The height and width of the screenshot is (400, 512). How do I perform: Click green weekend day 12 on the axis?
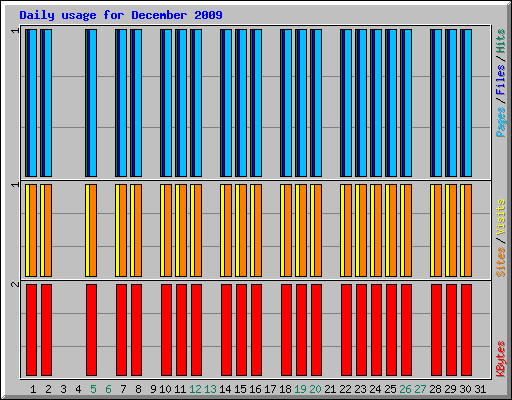click(195, 389)
